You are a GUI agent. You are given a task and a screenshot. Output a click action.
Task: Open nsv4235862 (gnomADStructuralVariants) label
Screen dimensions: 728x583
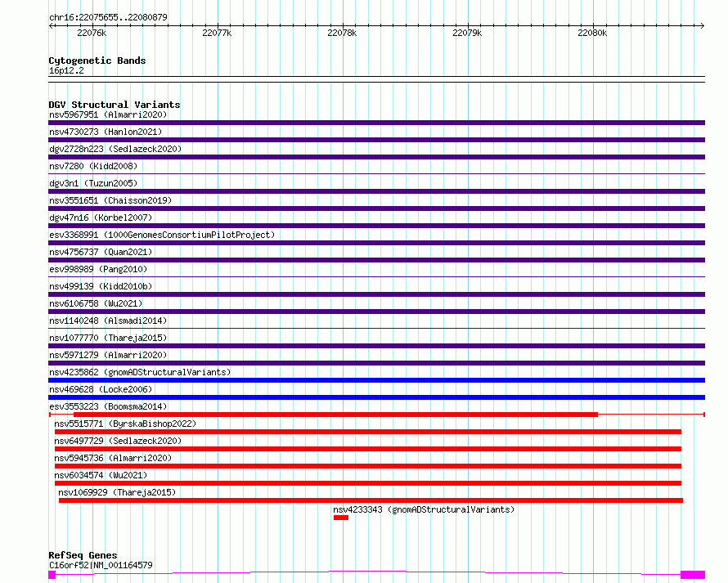[x=140, y=372]
